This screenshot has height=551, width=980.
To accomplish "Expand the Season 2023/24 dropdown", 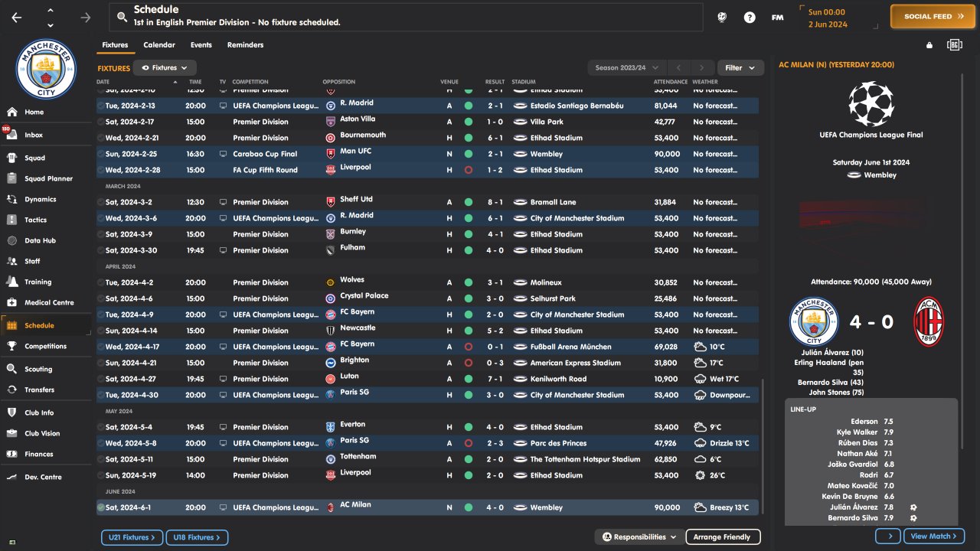I will tap(627, 68).
